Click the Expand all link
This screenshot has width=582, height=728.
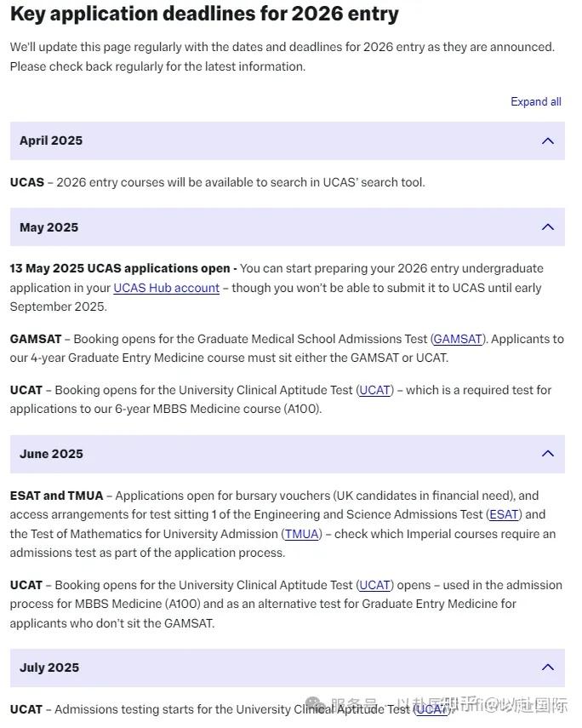(x=535, y=101)
